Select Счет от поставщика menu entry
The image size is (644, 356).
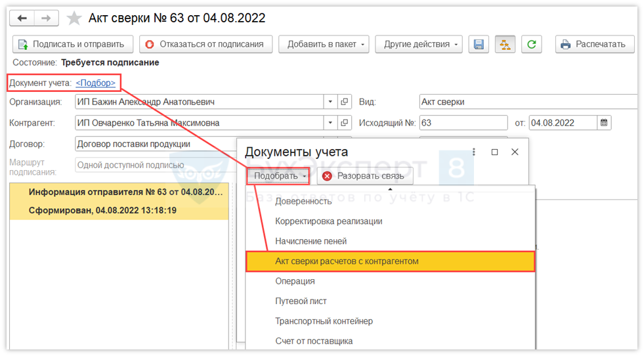(x=314, y=341)
